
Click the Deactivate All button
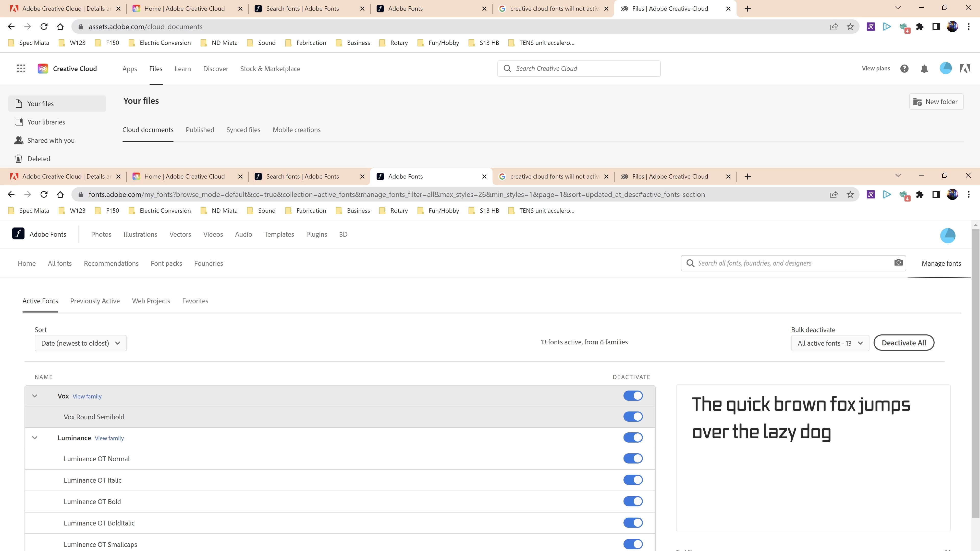(903, 343)
